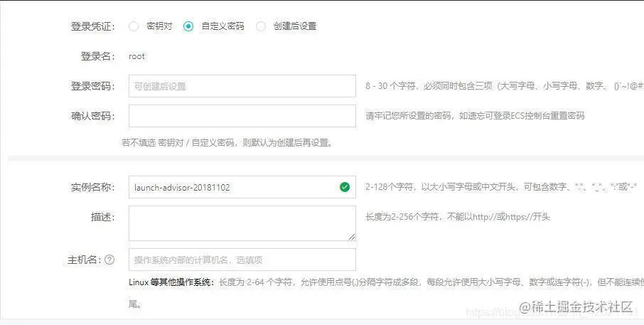Click the Linux 等其他操作系统 note

386,293
